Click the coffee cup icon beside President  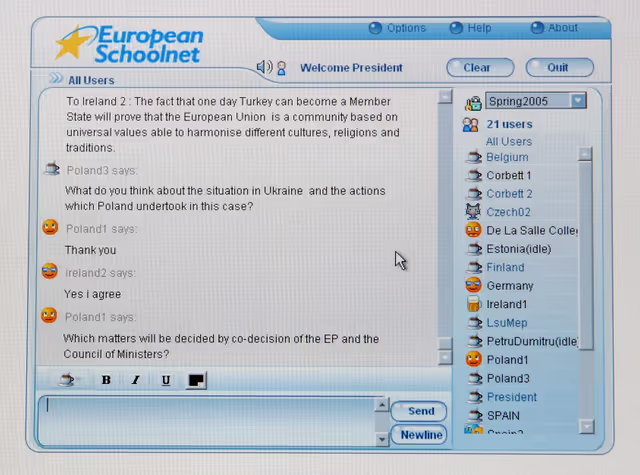point(474,397)
